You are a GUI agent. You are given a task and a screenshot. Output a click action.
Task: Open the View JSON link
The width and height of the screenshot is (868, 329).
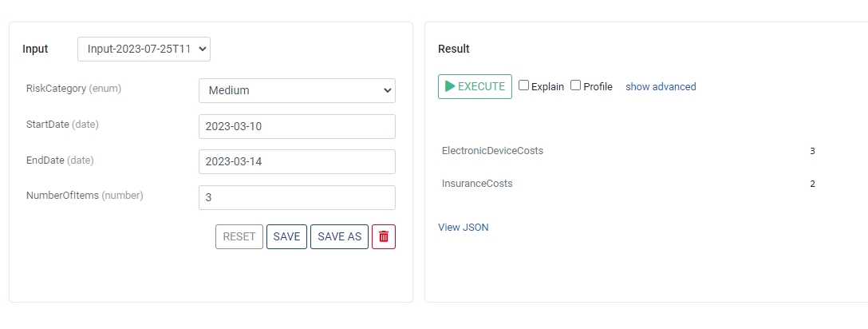[x=463, y=227]
